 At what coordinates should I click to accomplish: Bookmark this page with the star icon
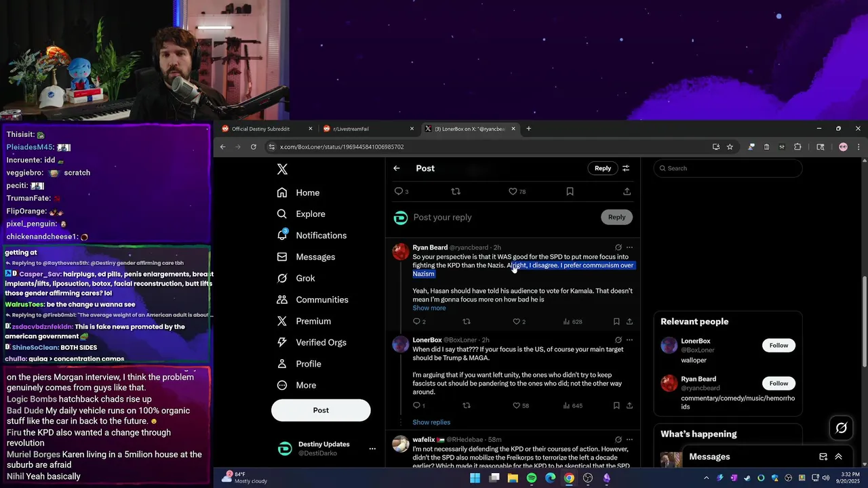[x=730, y=147]
